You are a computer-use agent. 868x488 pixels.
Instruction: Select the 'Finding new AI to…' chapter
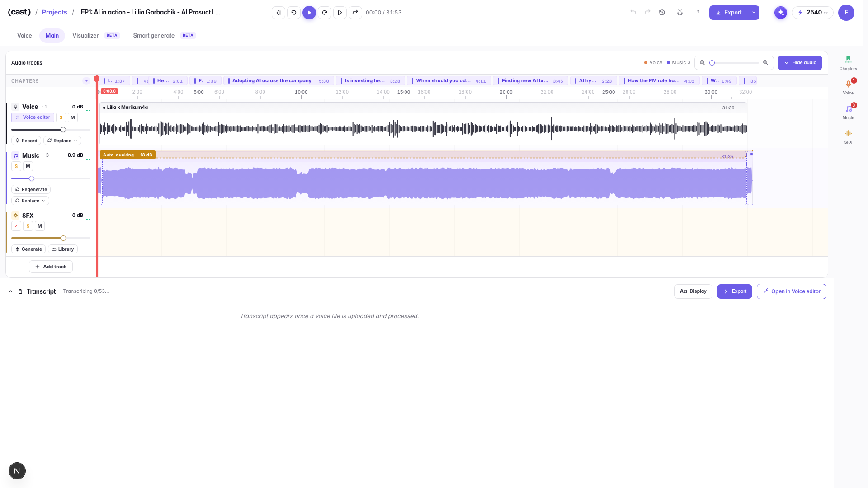point(530,81)
